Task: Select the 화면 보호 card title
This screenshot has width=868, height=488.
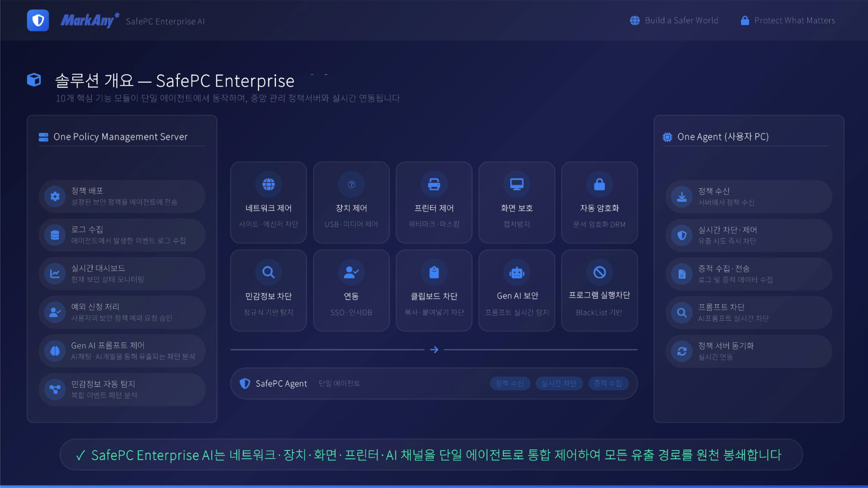Action: coord(517,208)
